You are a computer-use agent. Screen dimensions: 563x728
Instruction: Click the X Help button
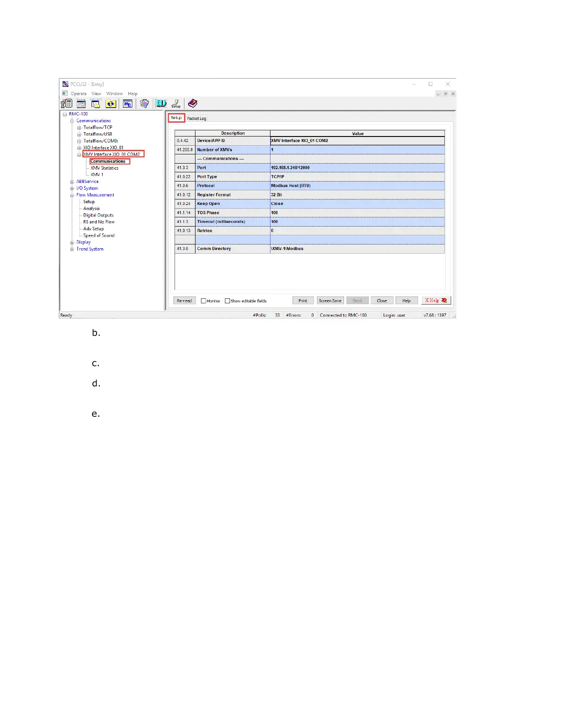pyautogui.click(x=436, y=301)
